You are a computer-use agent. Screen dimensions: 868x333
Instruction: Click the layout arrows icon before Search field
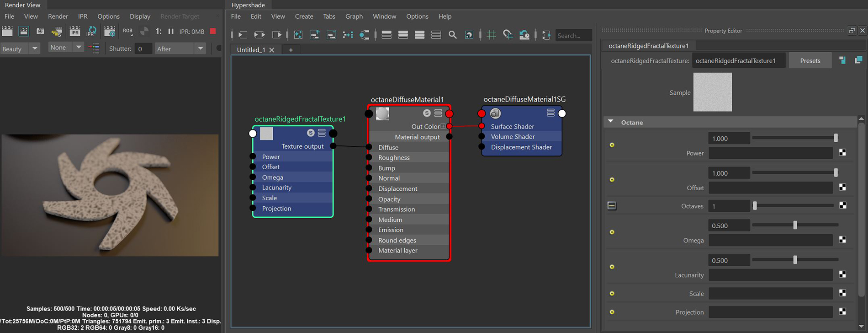(546, 35)
